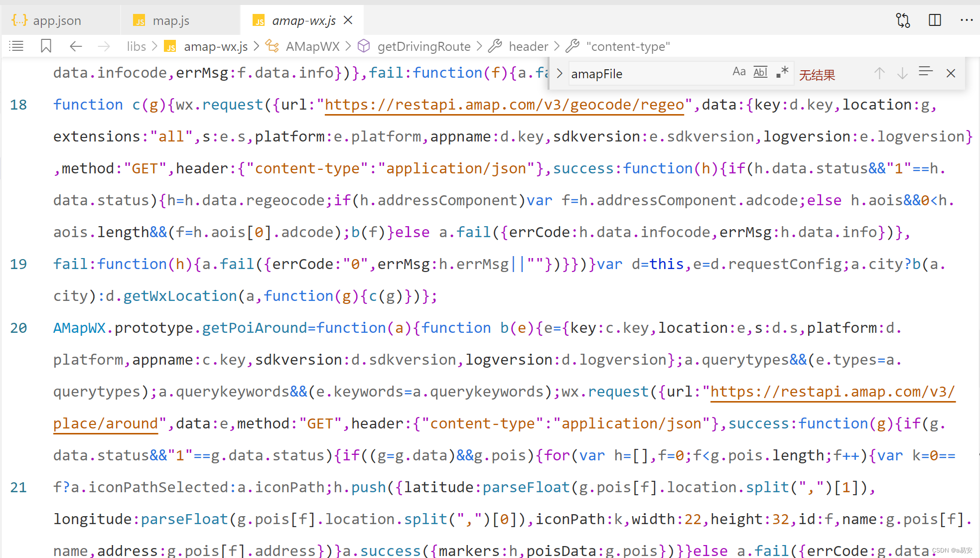Click the bookmark icon
The image size is (980, 558).
pyautogui.click(x=46, y=46)
